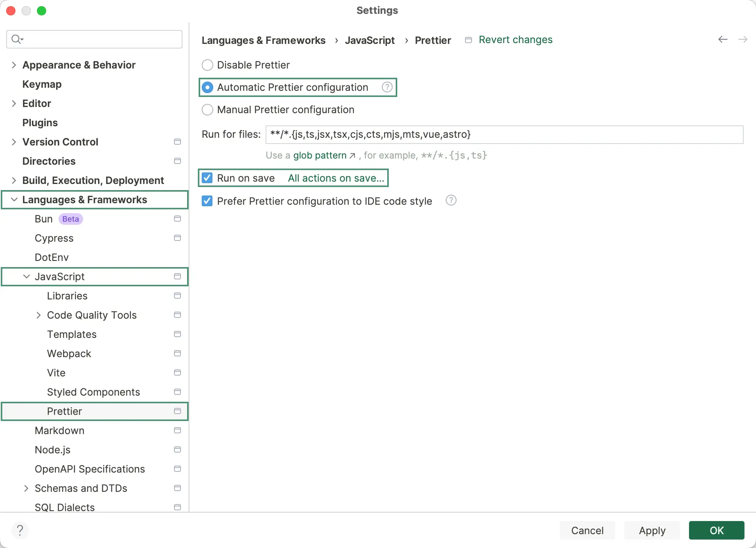Click project-level icon beside Schemas and DTDs
This screenshot has height=548, width=756.
pyautogui.click(x=177, y=488)
